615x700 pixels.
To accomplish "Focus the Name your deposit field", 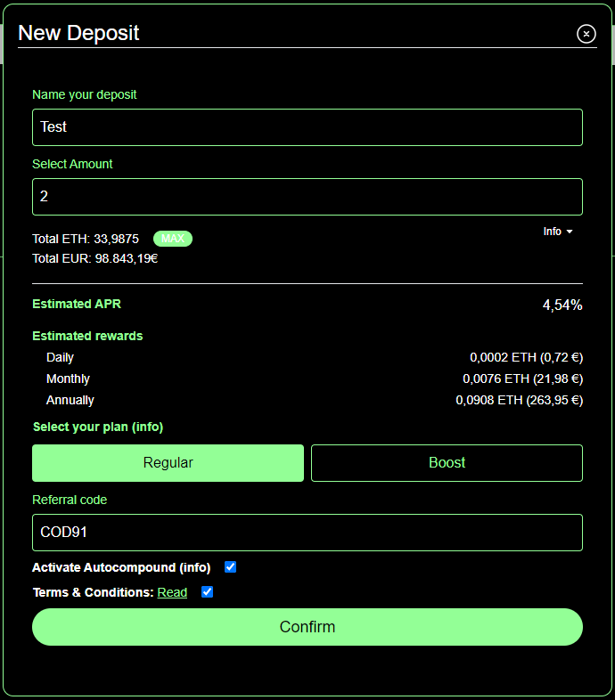I will [x=307, y=127].
